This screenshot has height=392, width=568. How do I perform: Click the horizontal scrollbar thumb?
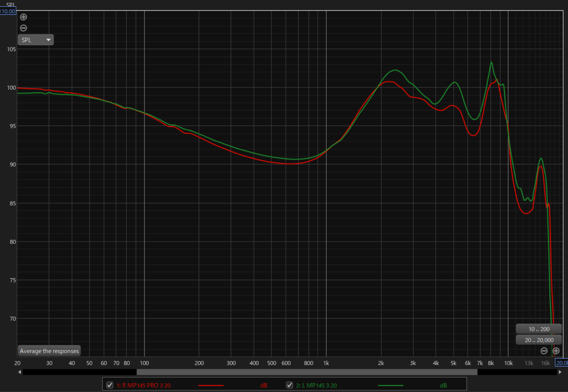pos(307,372)
